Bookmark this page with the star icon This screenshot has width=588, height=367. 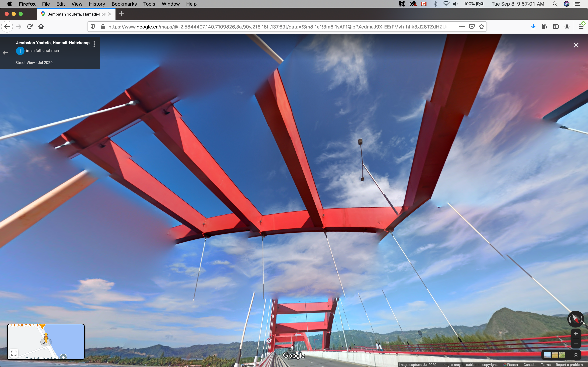(482, 27)
